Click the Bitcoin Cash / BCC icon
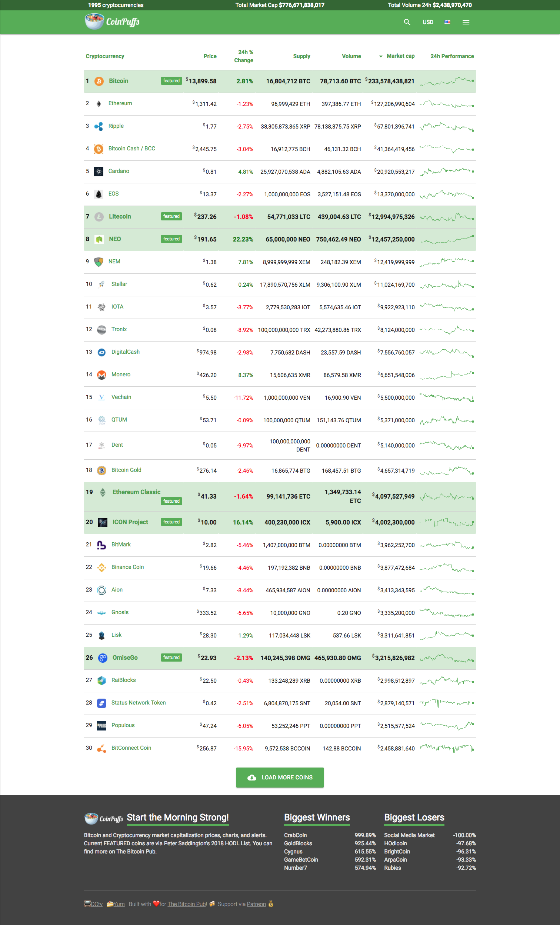Viewport: 560px width, 942px height. (x=99, y=149)
